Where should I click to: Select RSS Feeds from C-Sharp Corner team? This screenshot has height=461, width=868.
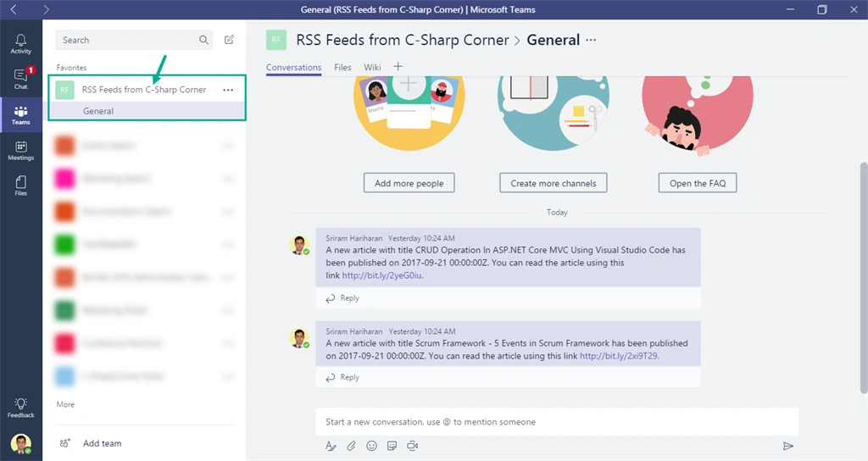144,90
